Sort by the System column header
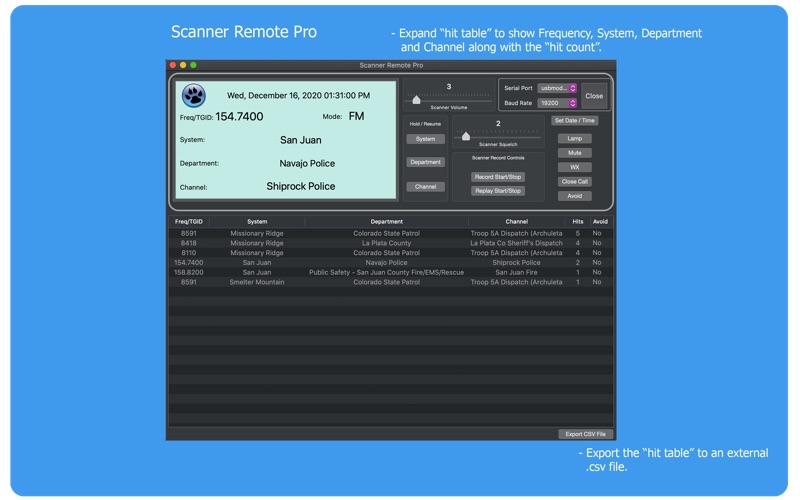 click(257, 222)
